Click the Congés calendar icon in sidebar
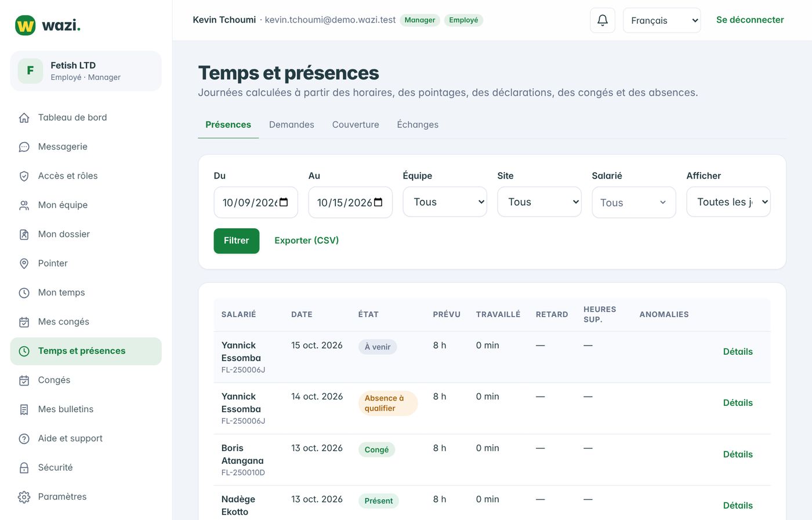 pyautogui.click(x=24, y=380)
